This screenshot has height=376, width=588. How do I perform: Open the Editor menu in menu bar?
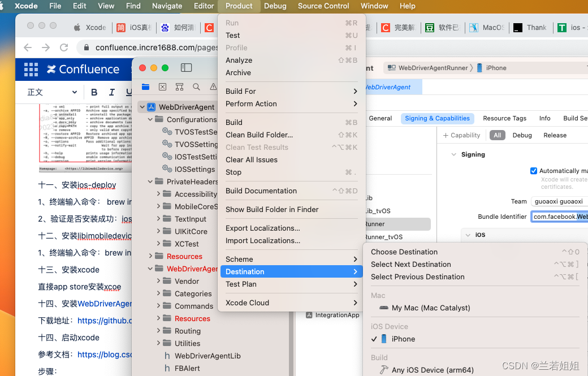(204, 6)
